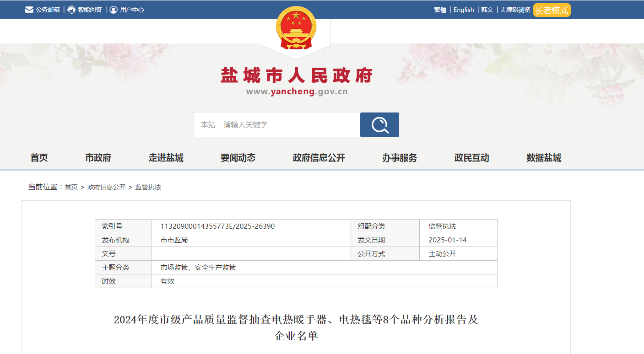This screenshot has width=644, height=354.
Task: Enable 长者模式 elder mode
Action: 552,10
